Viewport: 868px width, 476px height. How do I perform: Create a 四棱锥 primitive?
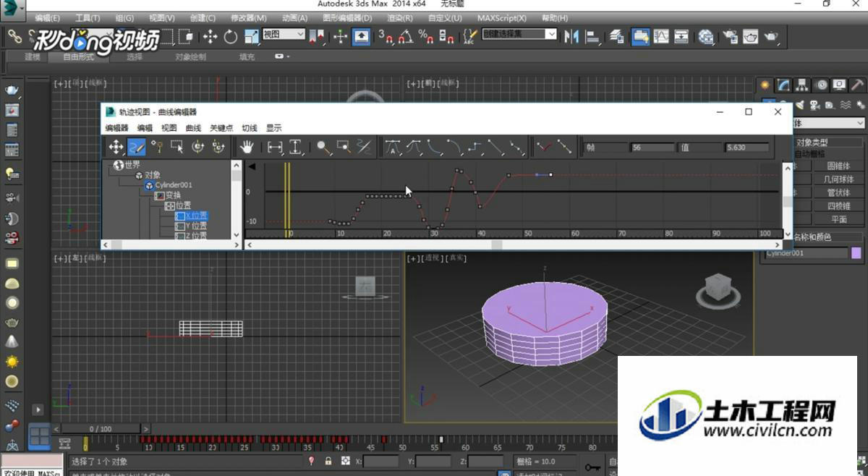tap(838, 206)
